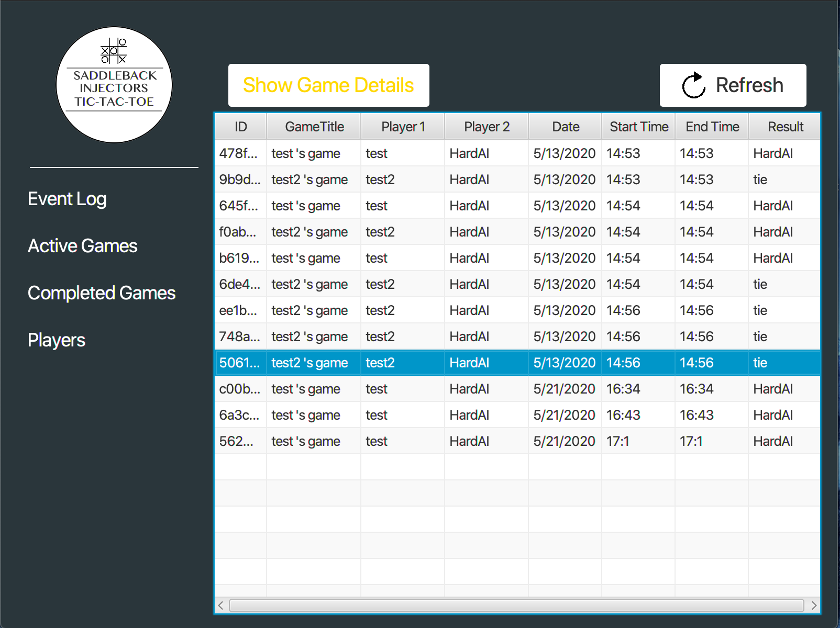Open the Event Log section
The height and width of the screenshot is (628, 840).
(67, 199)
